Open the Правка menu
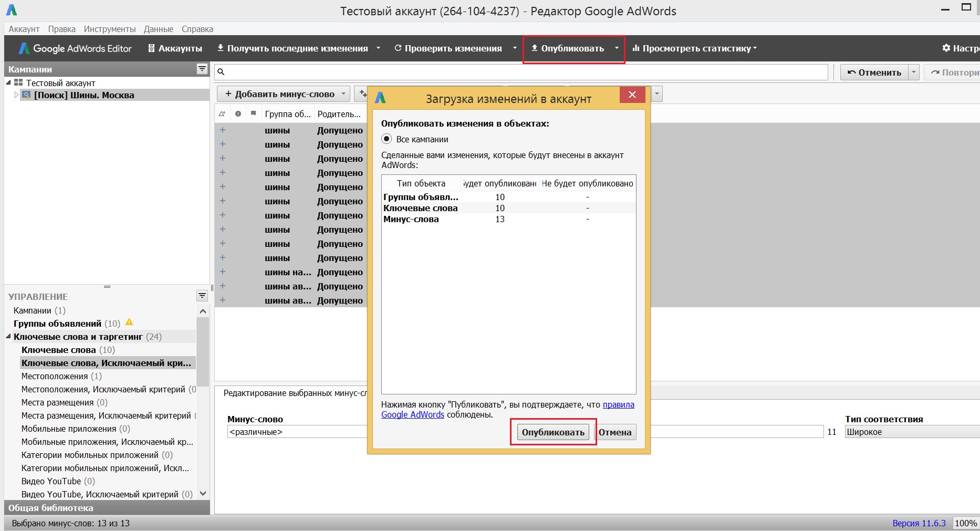Viewport: 980px width, 531px height. tap(62, 29)
